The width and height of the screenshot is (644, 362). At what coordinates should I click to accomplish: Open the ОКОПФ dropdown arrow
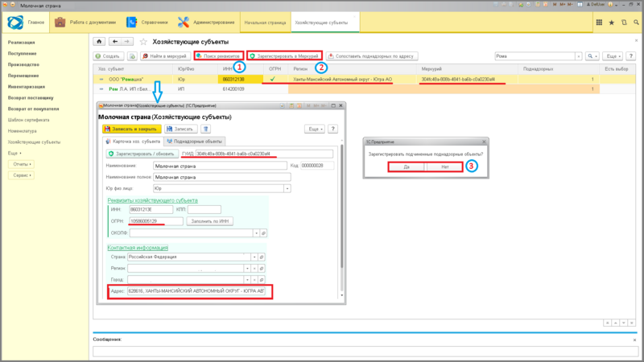[x=256, y=232]
